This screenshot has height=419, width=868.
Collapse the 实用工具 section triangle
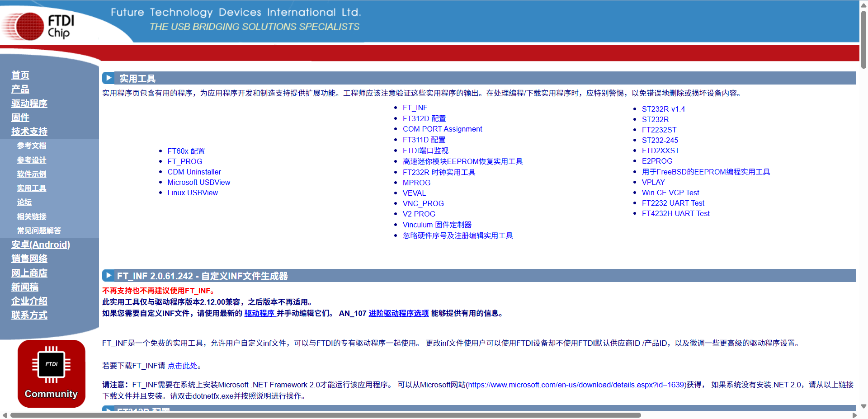coord(108,78)
